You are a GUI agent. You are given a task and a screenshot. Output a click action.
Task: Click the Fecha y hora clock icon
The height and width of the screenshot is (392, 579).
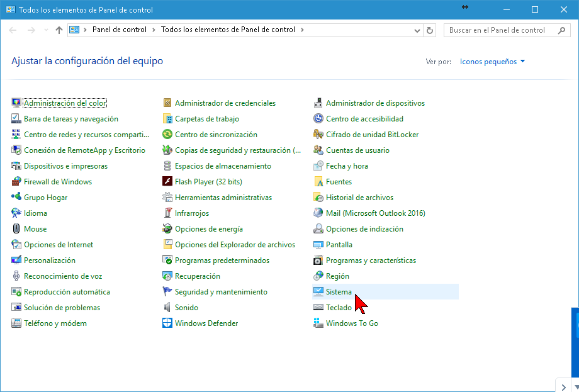point(318,166)
